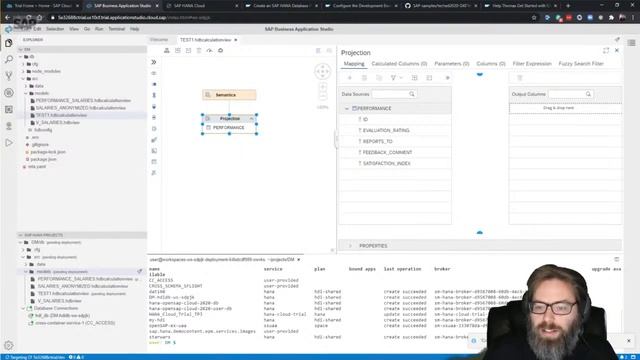This screenshot has height=360, width=640.
Task: Switch to the Welcome editor tab
Action: [159, 40]
